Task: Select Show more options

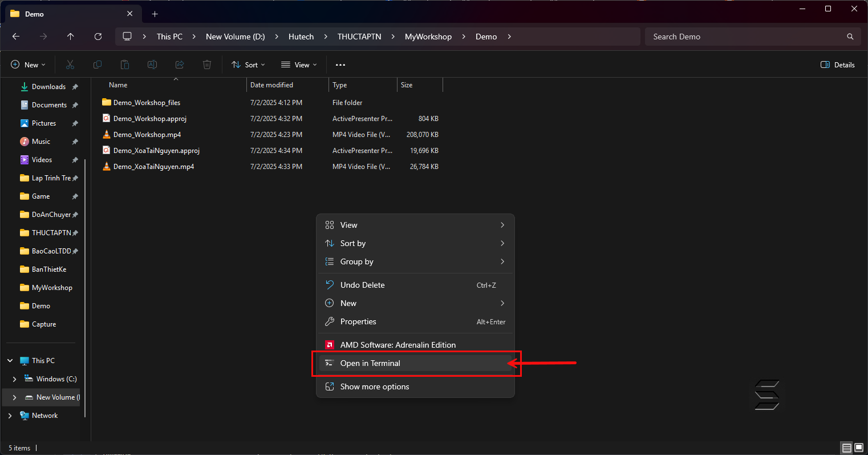Action: click(415, 386)
